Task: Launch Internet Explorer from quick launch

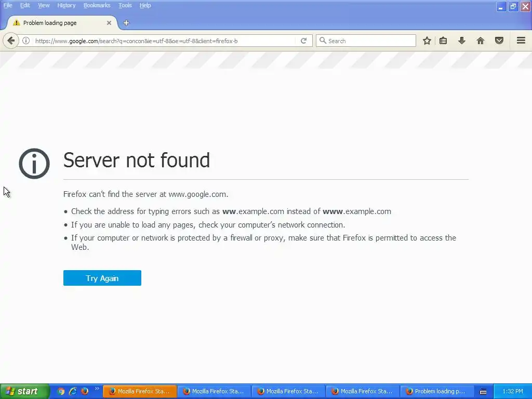Action: [x=73, y=391]
